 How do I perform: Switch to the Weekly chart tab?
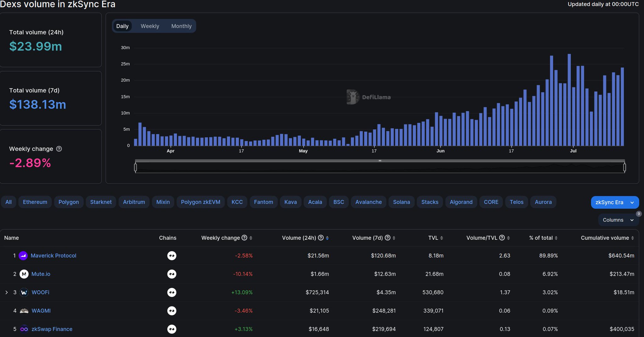[x=150, y=26]
